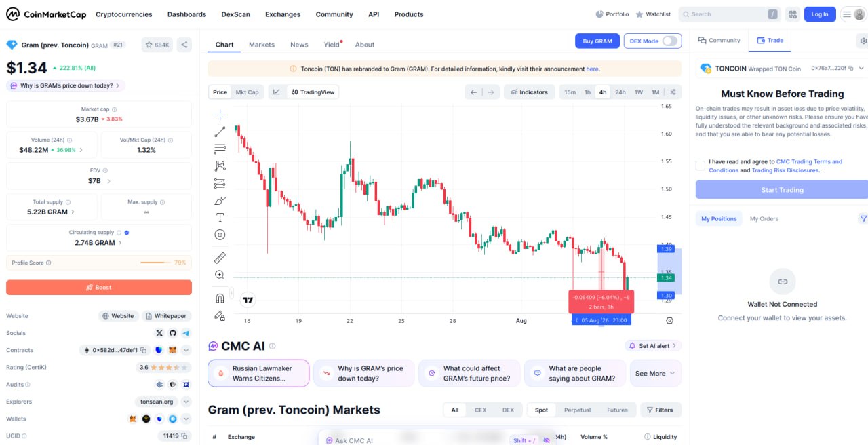This screenshot has width=868, height=445.
Task: Click the Buy GRAM button
Action: point(597,41)
